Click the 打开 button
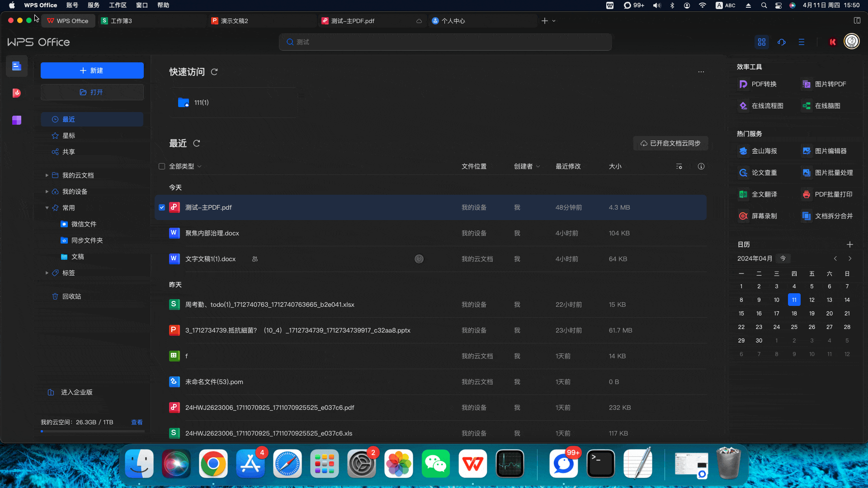The height and width of the screenshot is (488, 868). pos(92,92)
